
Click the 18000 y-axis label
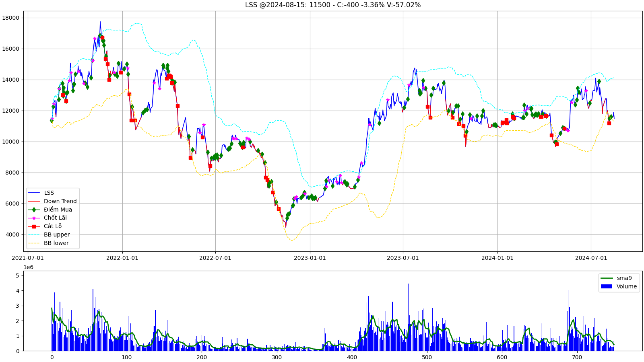pyautogui.click(x=10, y=18)
